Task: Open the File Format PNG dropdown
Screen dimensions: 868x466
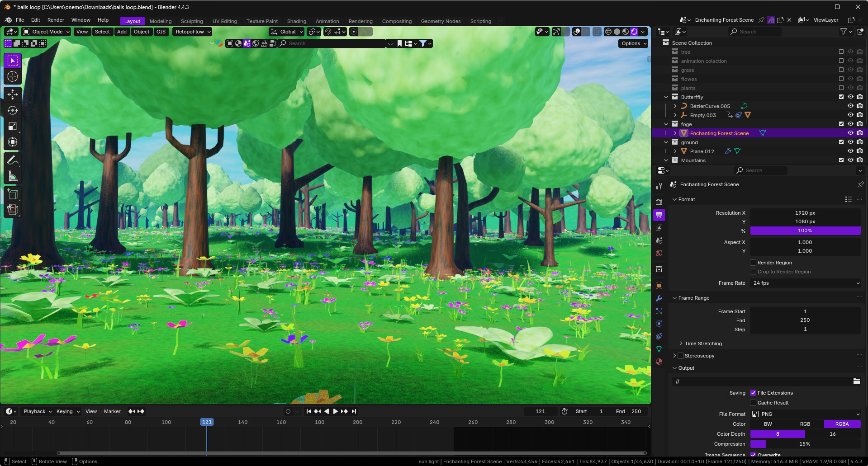Action: pyautogui.click(x=805, y=414)
